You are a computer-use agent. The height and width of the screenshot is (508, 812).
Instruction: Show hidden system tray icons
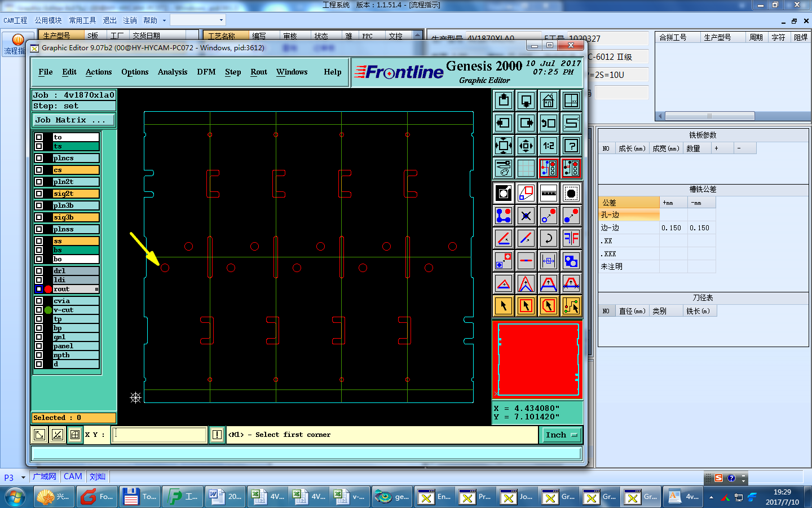point(711,497)
